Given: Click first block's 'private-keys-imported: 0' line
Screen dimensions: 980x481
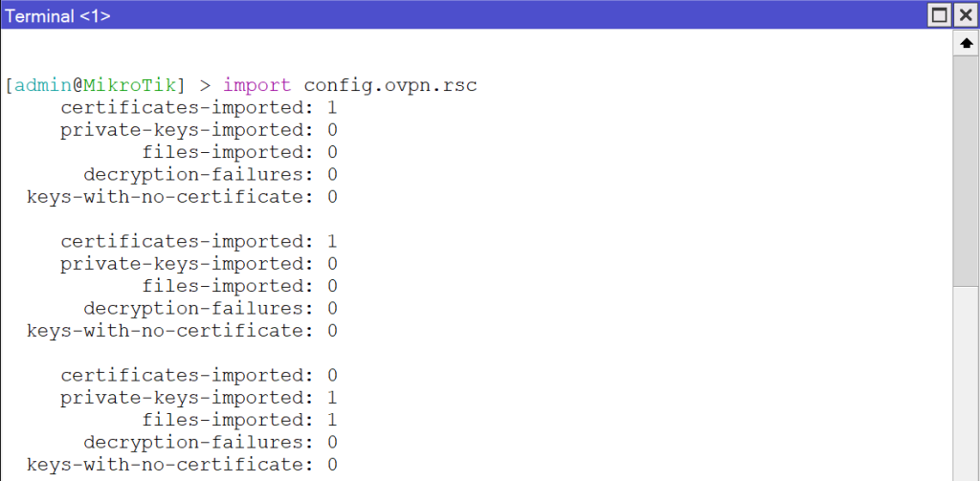Looking at the screenshot, I should tap(199, 130).
